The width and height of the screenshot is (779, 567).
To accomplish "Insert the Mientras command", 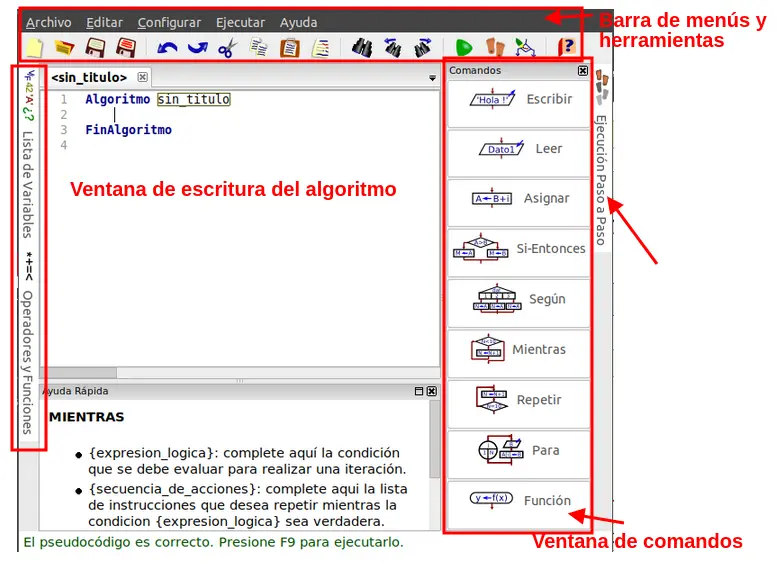I will (x=519, y=354).
